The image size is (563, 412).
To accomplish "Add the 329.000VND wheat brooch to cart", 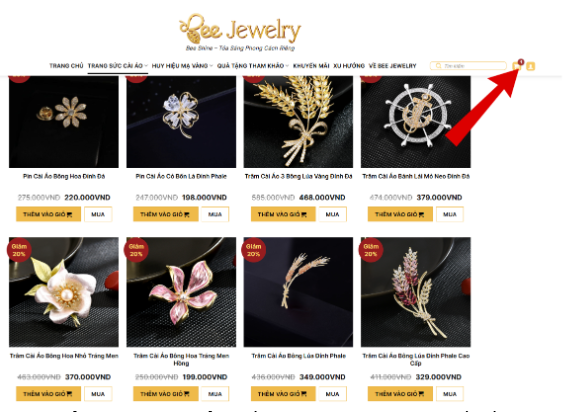I will coord(400,394).
